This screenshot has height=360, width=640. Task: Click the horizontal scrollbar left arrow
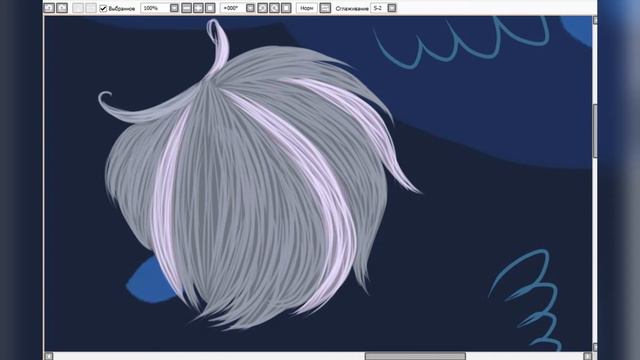pos(49,356)
